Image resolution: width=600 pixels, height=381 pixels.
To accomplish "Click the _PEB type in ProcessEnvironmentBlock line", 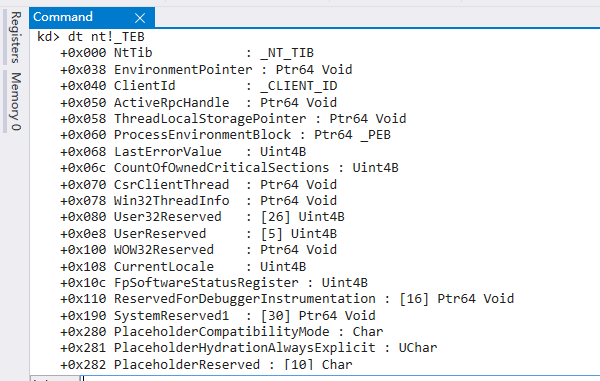I will (x=375, y=135).
